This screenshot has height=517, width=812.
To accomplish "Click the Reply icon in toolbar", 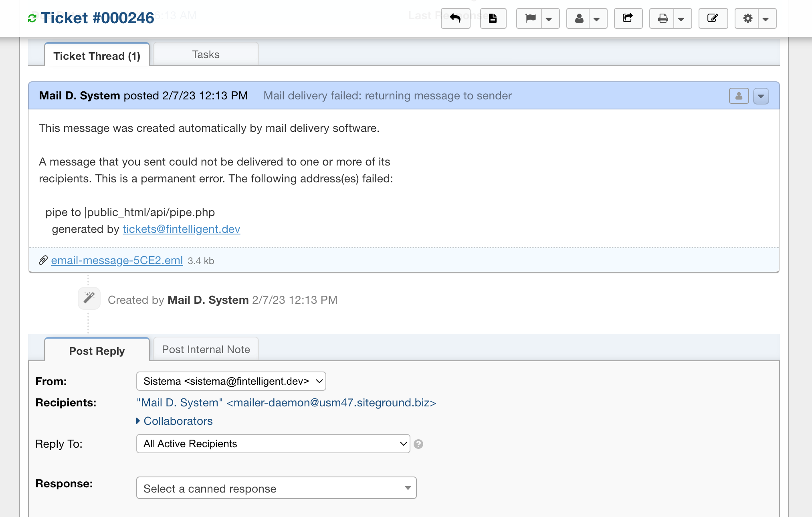I will click(x=456, y=18).
